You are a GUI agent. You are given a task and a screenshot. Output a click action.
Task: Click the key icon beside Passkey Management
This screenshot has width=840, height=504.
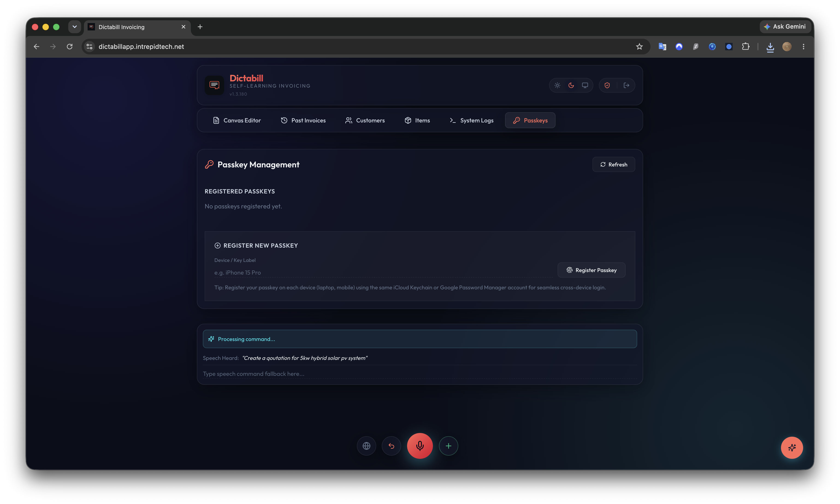click(x=209, y=164)
